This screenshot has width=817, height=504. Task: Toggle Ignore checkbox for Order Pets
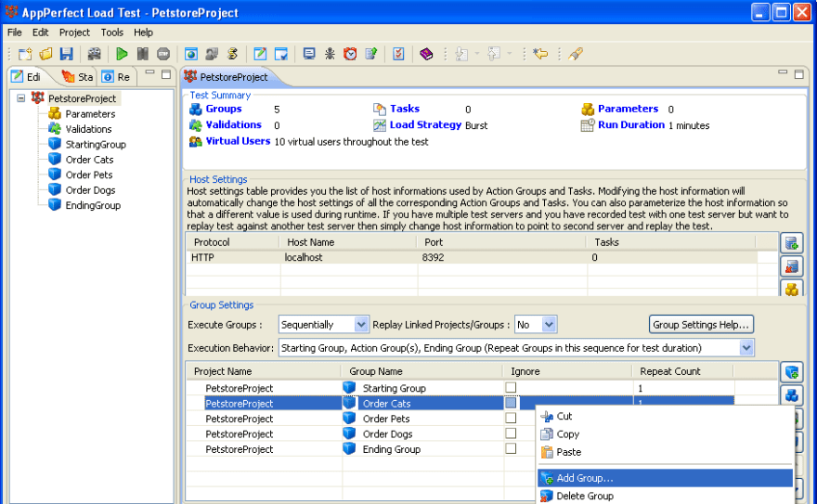click(x=511, y=418)
